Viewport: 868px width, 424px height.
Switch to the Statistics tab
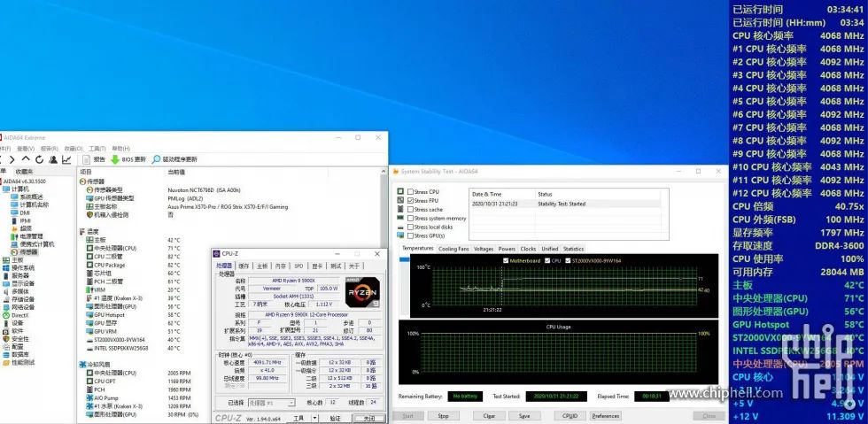(x=573, y=249)
